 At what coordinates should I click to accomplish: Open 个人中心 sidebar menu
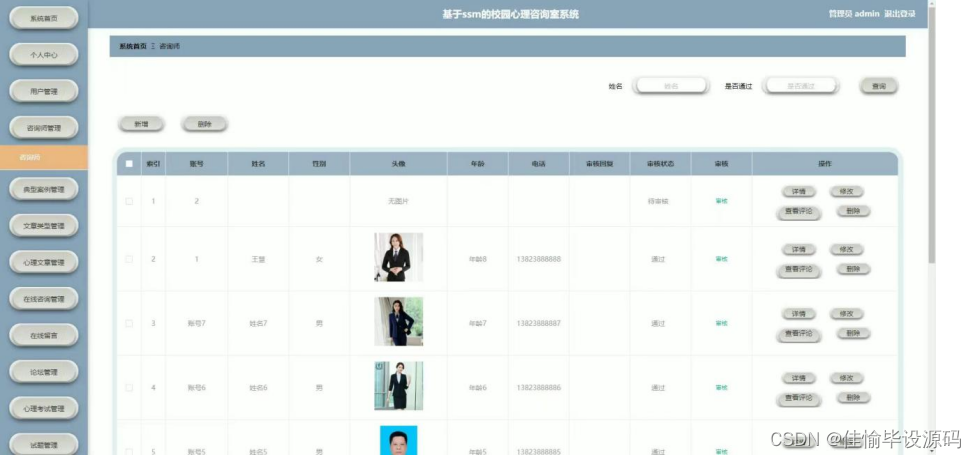pyautogui.click(x=44, y=55)
